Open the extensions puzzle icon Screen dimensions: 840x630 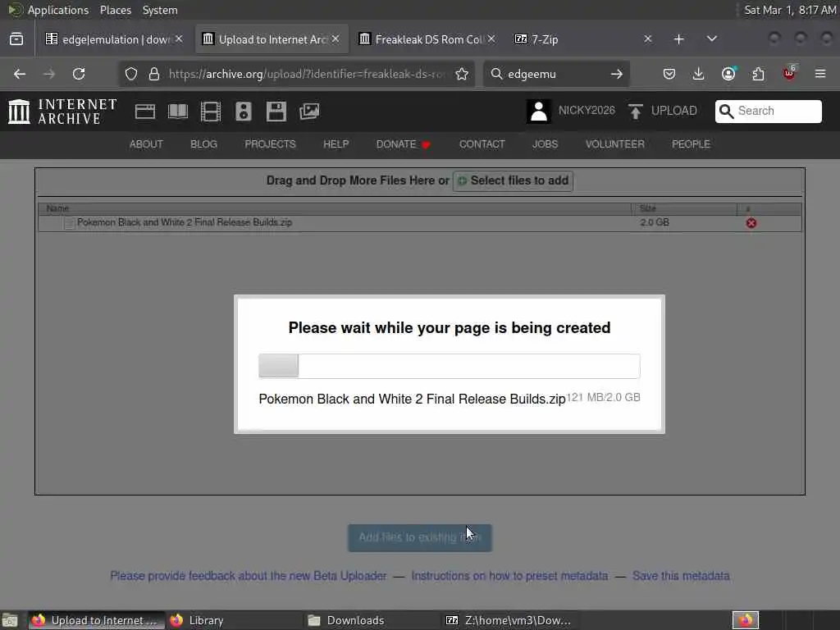click(x=759, y=74)
